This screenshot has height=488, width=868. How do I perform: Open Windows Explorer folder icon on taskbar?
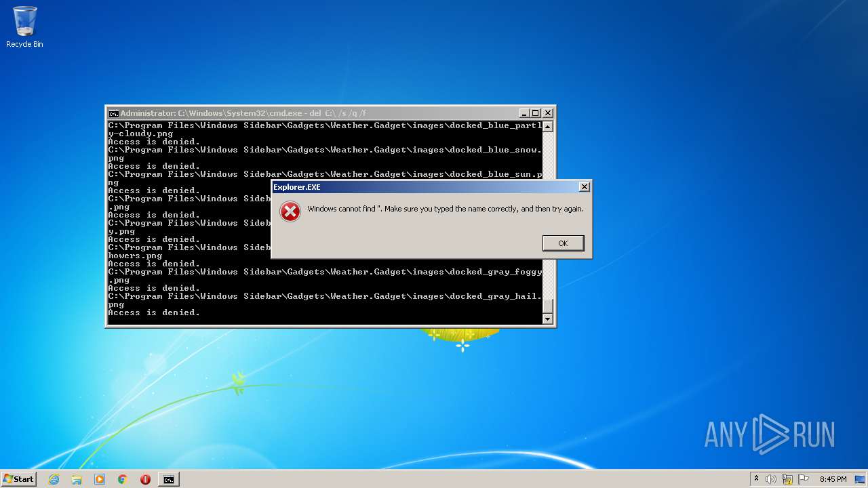pos(77,479)
